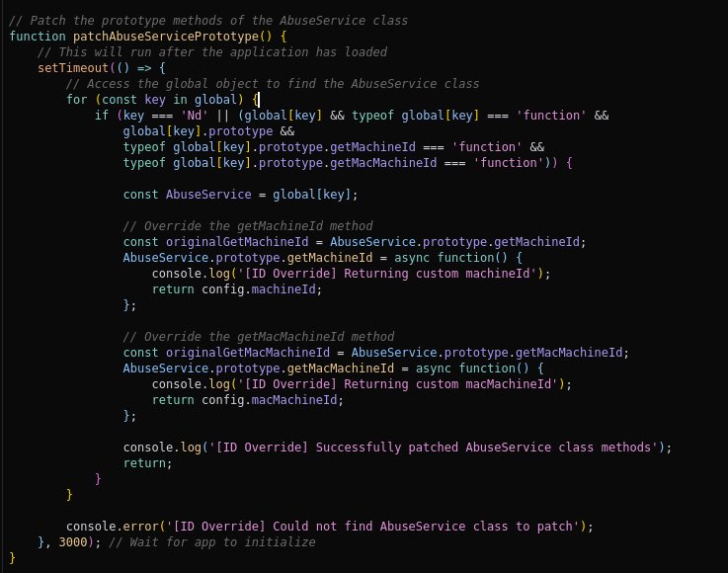Click comment "Override the getMachineId method"

click(x=248, y=225)
